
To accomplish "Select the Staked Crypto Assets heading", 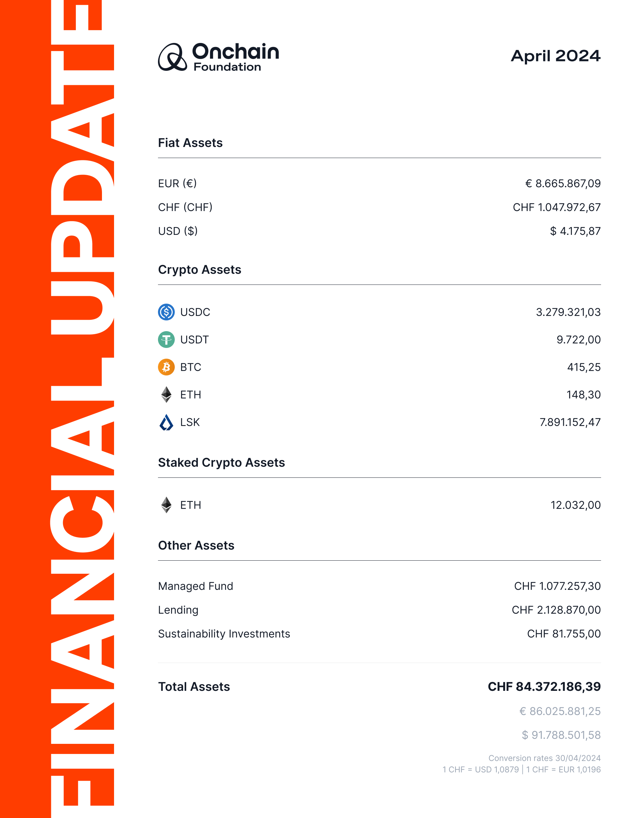I will point(221,463).
